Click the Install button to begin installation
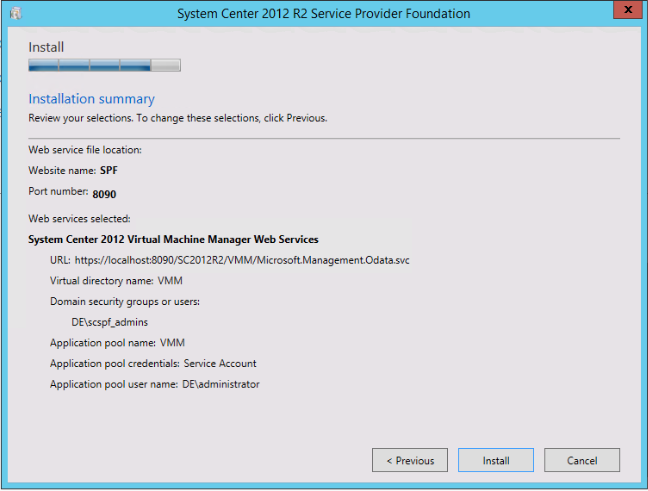This screenshot has height=491, width=648. (x=496, y=460)
